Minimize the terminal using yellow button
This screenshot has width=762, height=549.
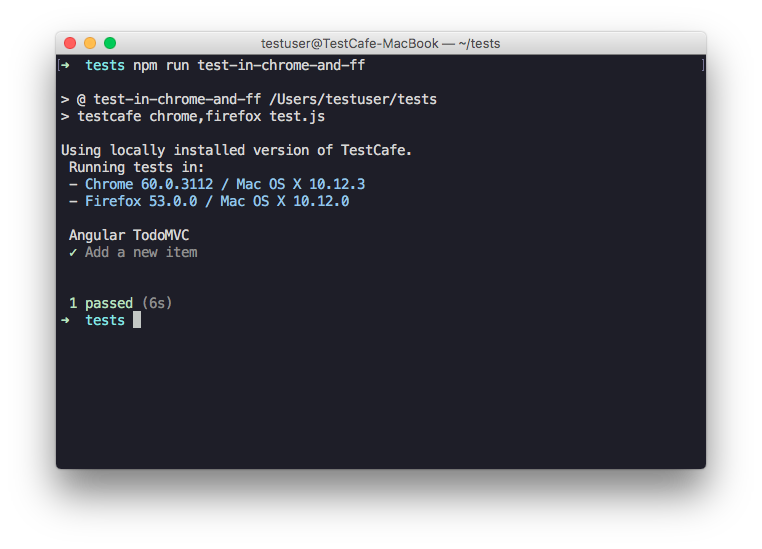pos(90,43)
